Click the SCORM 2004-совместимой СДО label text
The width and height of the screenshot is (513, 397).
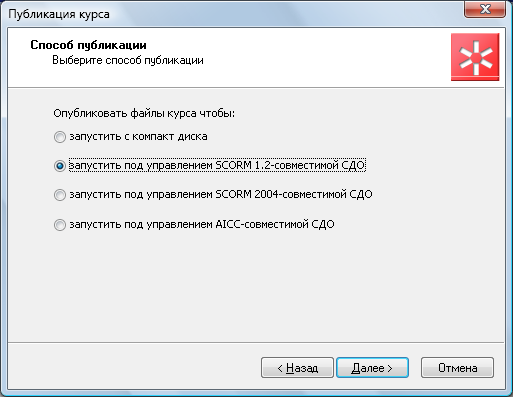pyautogui.click(x=221, y=194)
